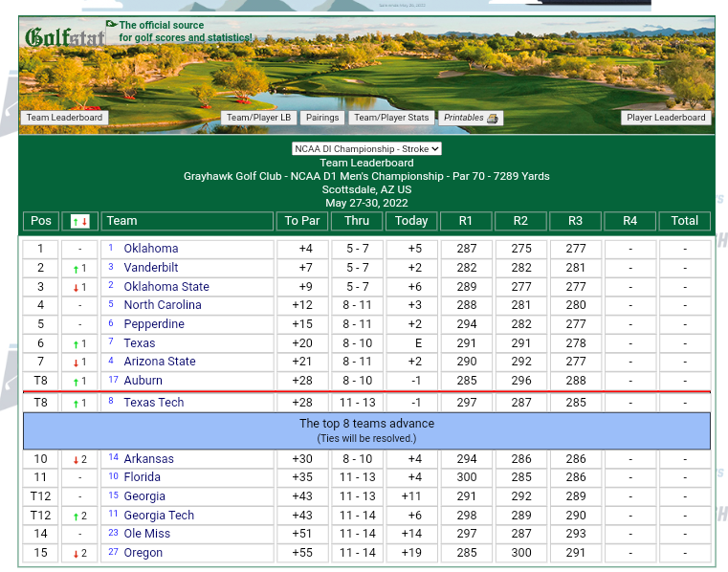
Task: Open the Vanderbilt team link
Action: coord(152,268)
